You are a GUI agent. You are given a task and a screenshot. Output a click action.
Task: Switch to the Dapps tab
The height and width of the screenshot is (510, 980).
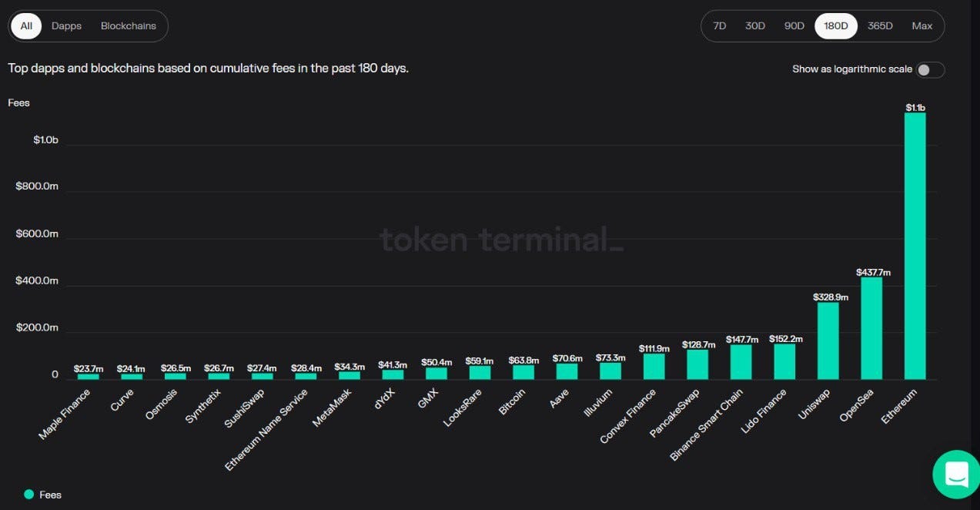[x=66, y=26]
